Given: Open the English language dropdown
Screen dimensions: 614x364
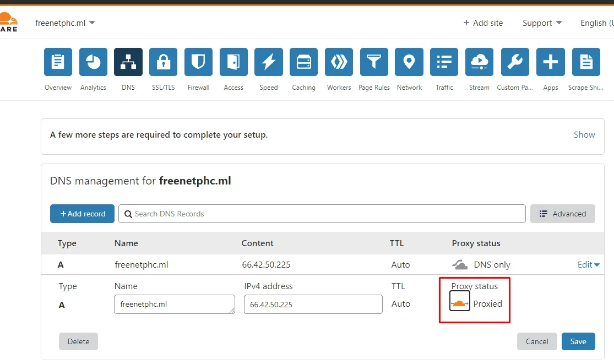Looking at the screenshot, I should (597, 23).
